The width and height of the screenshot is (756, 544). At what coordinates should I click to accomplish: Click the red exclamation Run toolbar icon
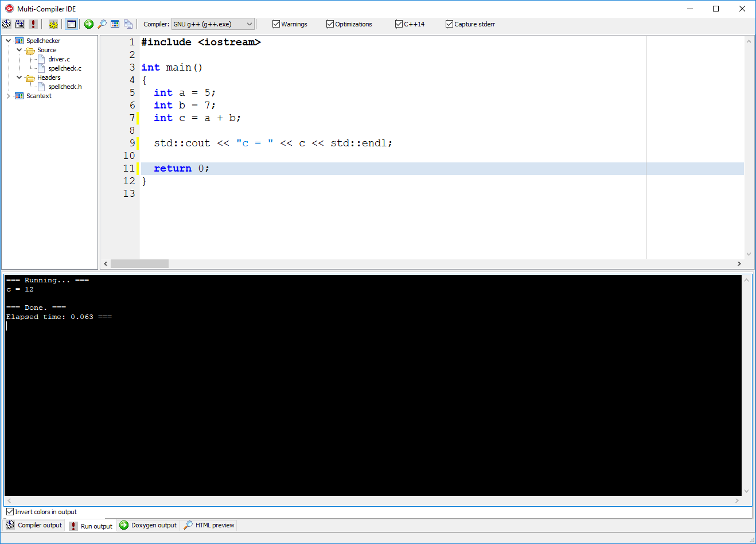[x=33, y=24]
